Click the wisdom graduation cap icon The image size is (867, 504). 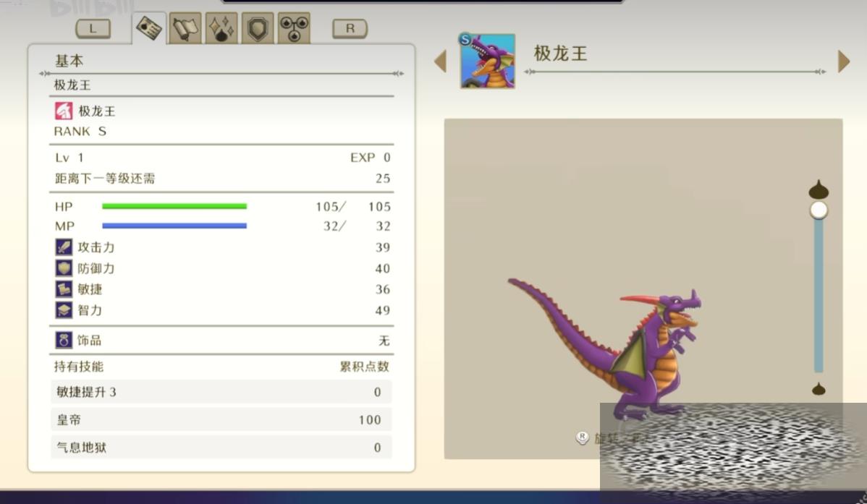(64, 310)
